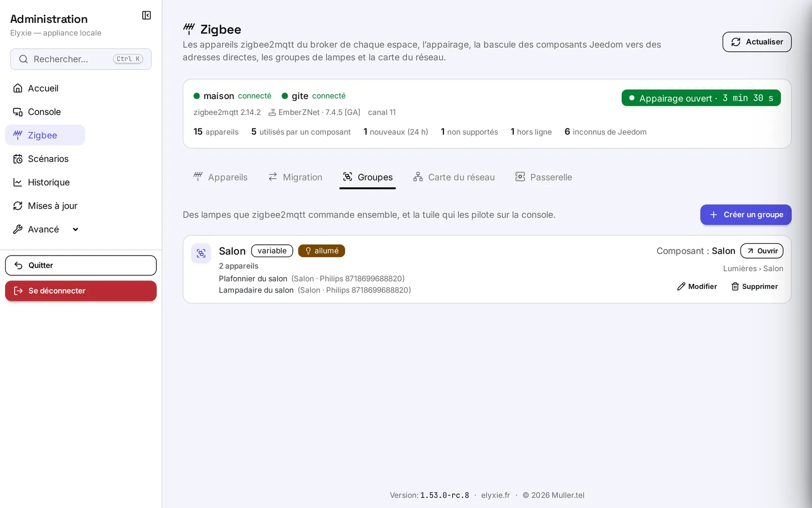Open the Carte du réseau tab
This screenshot has height=508, width=812.
click(x=454, y=177)
